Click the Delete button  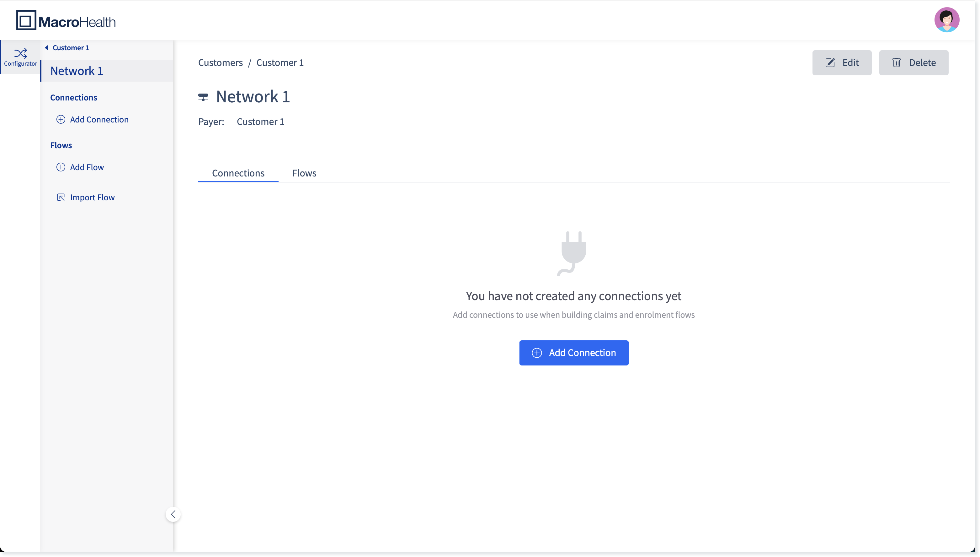pos(913,63)
